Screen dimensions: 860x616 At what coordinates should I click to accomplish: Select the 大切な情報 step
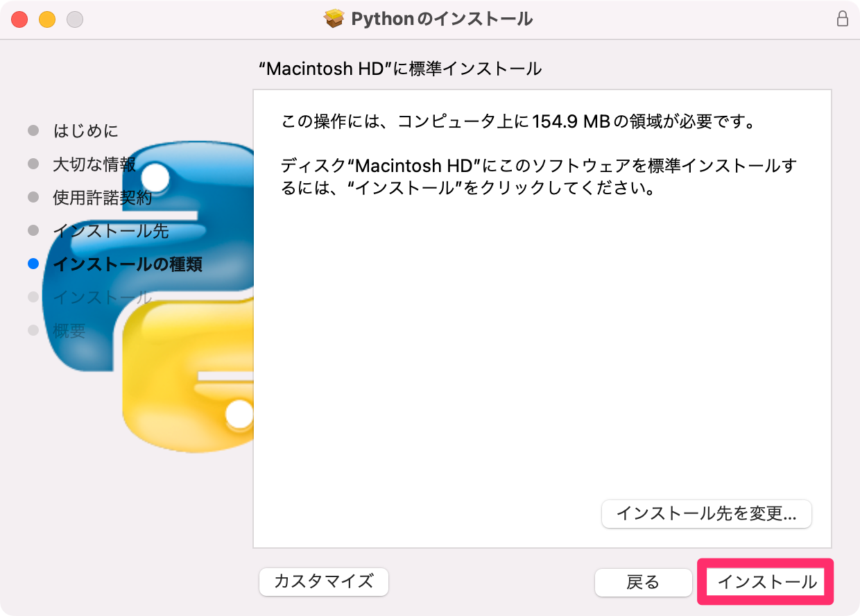click(94, 164)
